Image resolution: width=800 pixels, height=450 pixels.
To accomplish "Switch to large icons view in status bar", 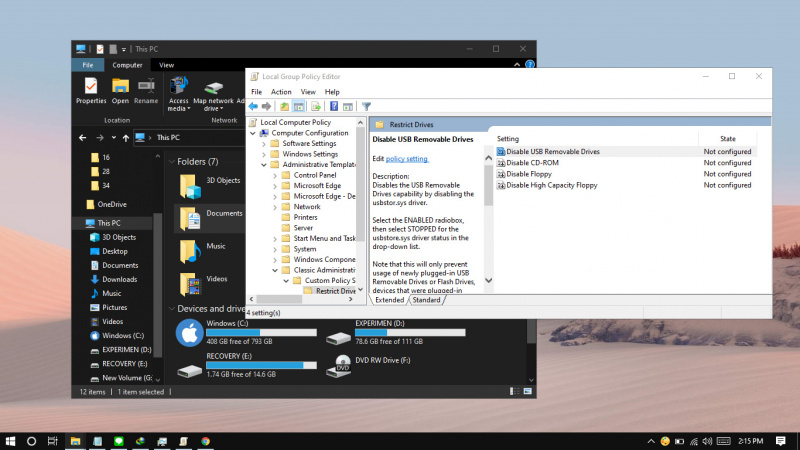I will tap(528, 391).
